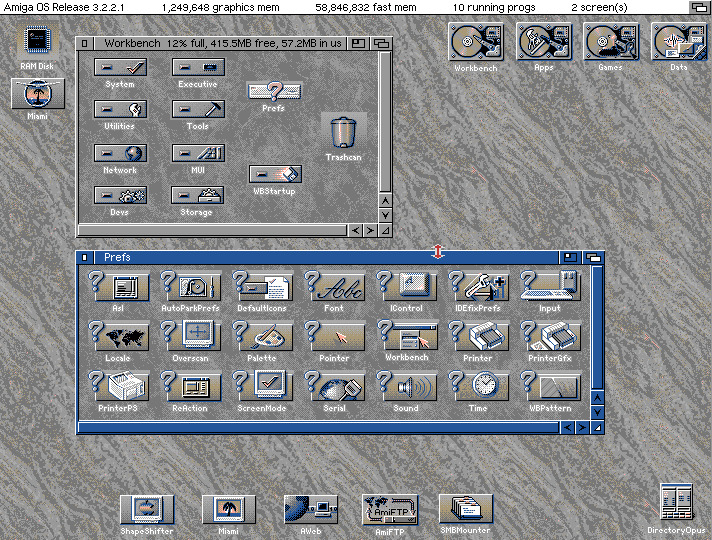Select the MUI drawer

pyautogui.click(x=198, y=153)
